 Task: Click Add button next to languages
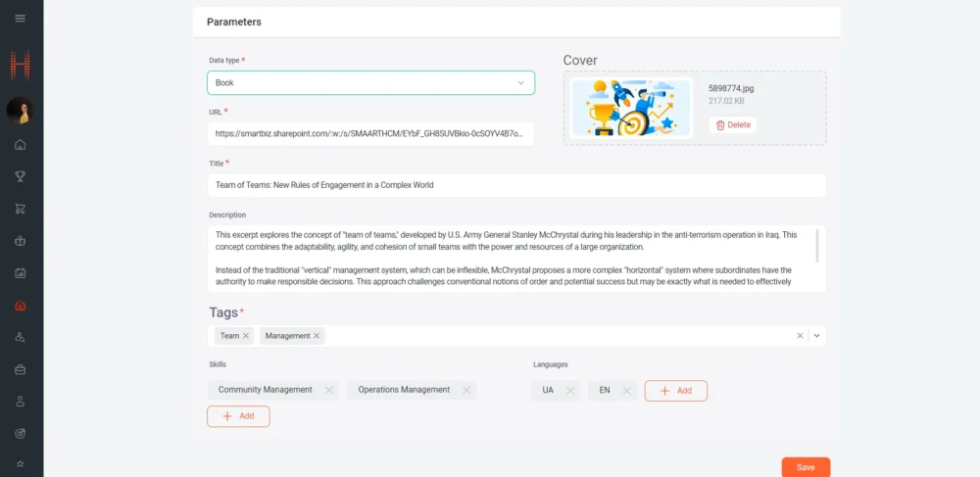click(675, 391)
